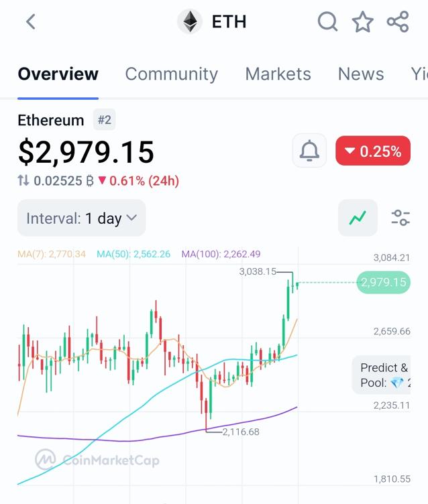The width and height of the screenshot is (428, 504).
Task: Open chart settings sliders icon
Action: [400, 218]
